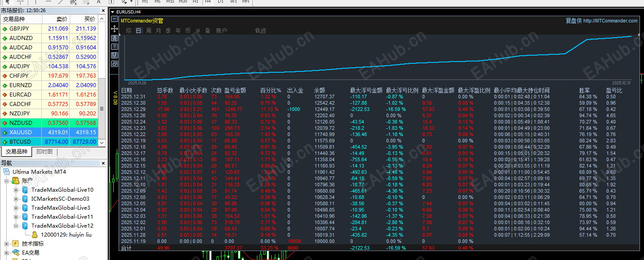644x260 pixels.
Task: Open help with the question mark icon
Action: click(115, 46)
